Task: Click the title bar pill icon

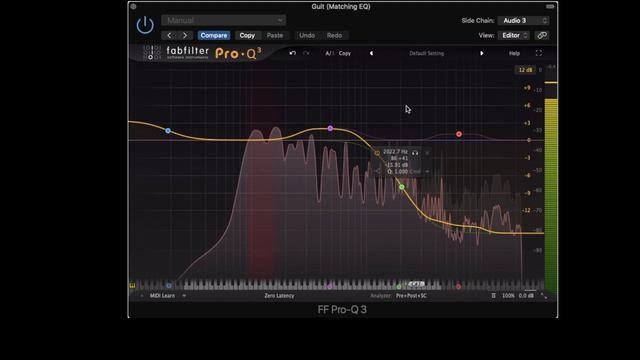Action: point(550,7)
